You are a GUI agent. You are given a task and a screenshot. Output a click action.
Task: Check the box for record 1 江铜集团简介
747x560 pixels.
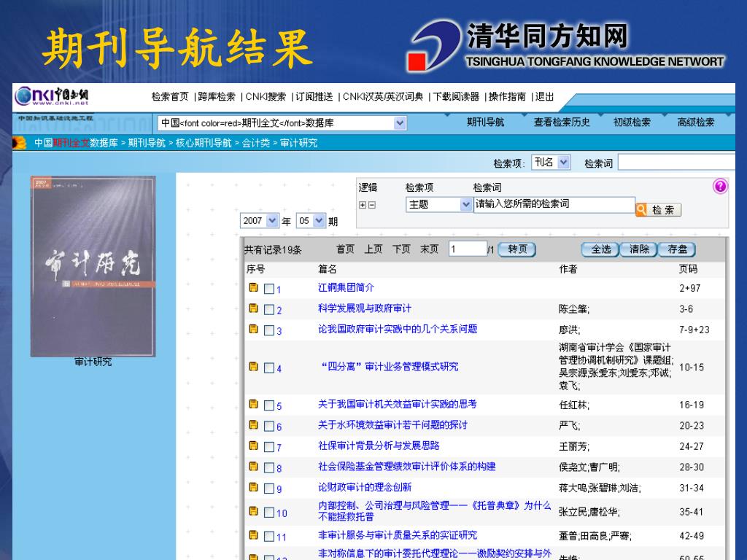[269, 289]
